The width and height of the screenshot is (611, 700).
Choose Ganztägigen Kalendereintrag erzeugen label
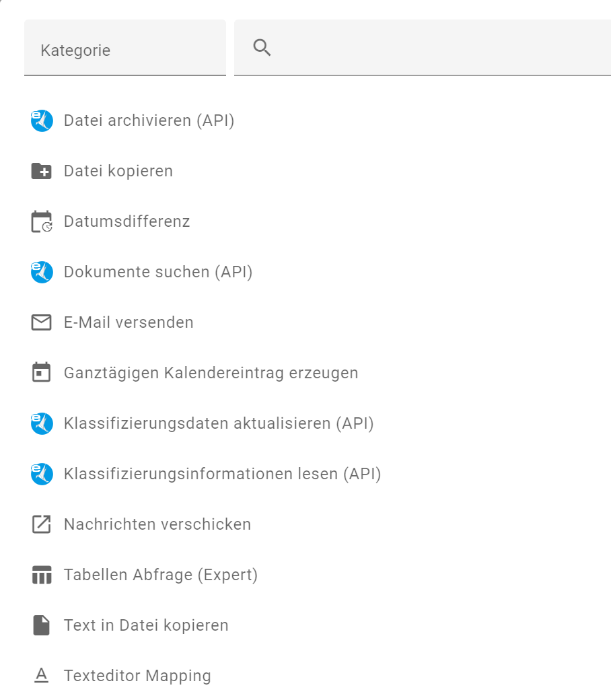pos(211,373)
